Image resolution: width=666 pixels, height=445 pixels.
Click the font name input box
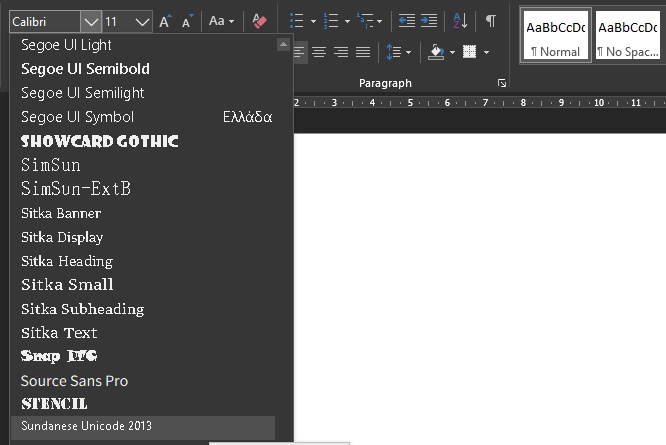click(44, 21)
